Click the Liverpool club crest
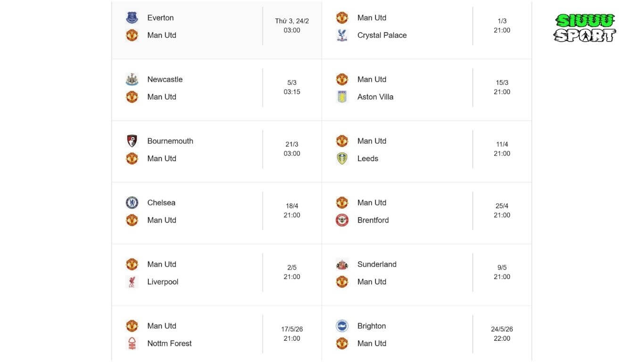This screenshot has width=644, height=362. tap(132, 282)
